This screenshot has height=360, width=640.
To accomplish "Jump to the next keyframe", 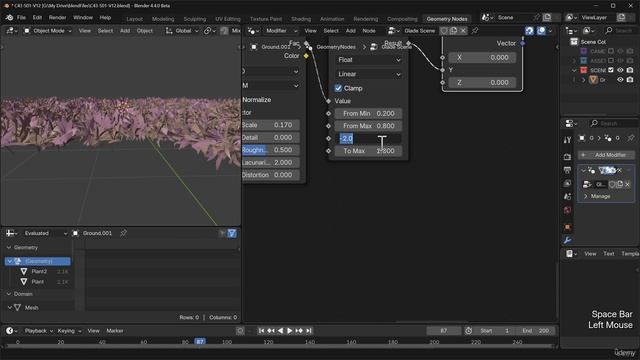I will 299,331.
